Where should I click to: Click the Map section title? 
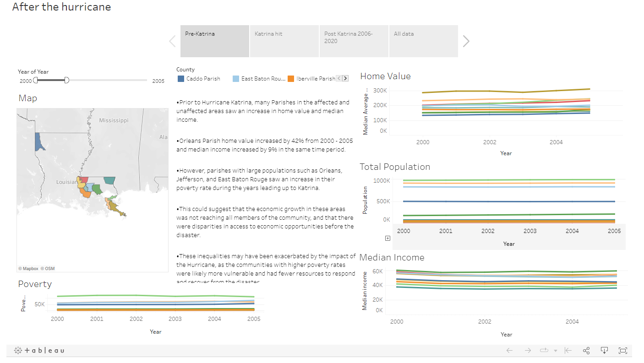pos(28,98)
